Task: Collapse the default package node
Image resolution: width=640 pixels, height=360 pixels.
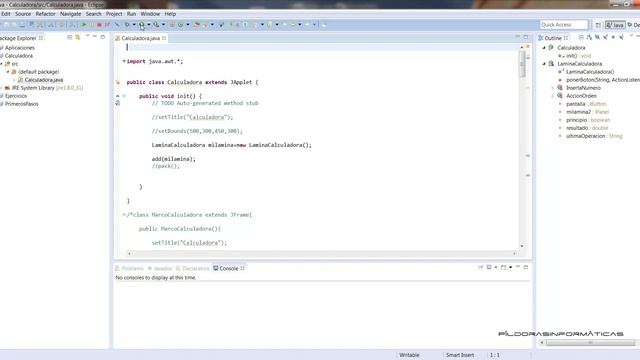Action: pyautogui.click(x=8, y=72)
